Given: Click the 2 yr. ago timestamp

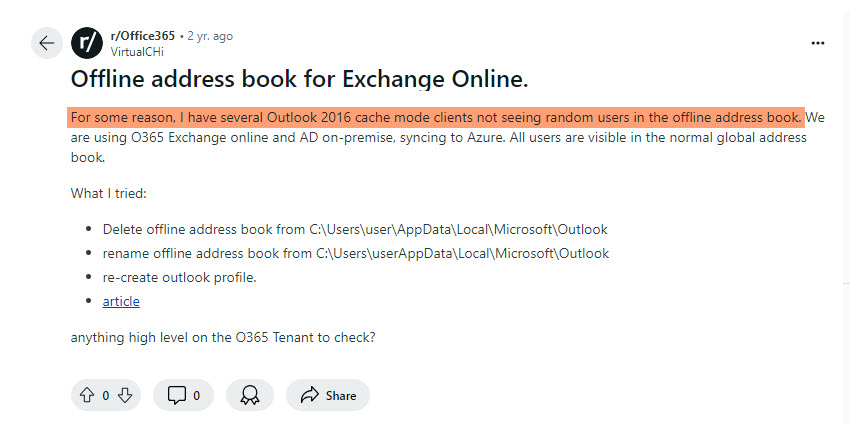Looking at the screenshot, I should coord(210,36).
